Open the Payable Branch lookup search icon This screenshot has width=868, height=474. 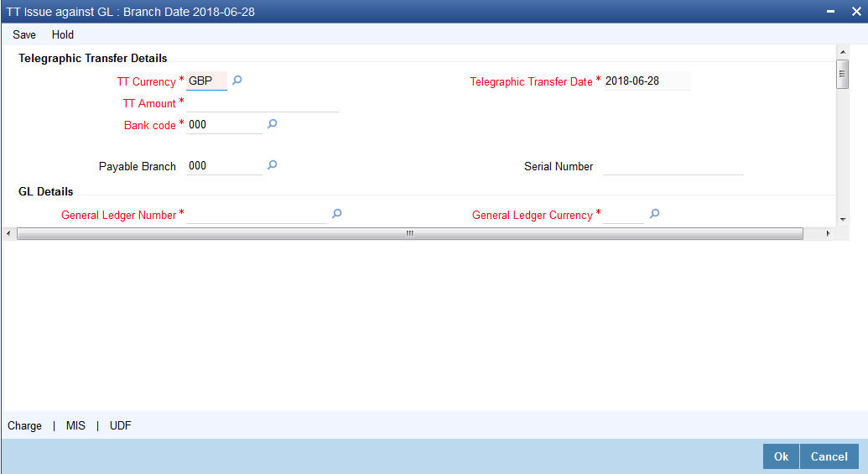(272, 165)
